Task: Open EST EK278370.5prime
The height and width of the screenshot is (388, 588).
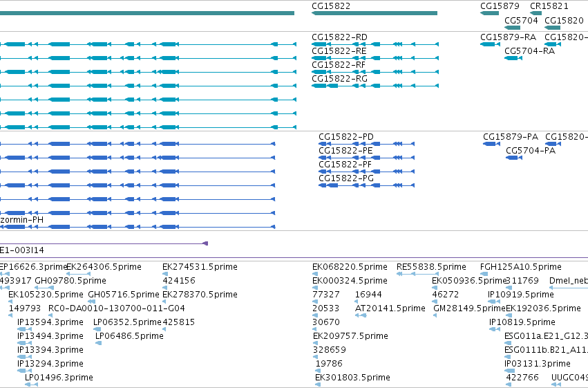Action: click(x=200, y=295)
